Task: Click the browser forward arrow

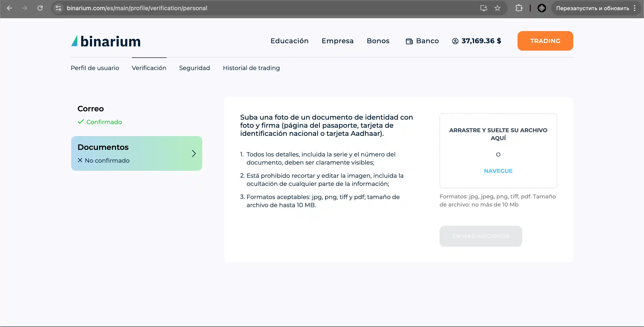Action: coord(24,8)
